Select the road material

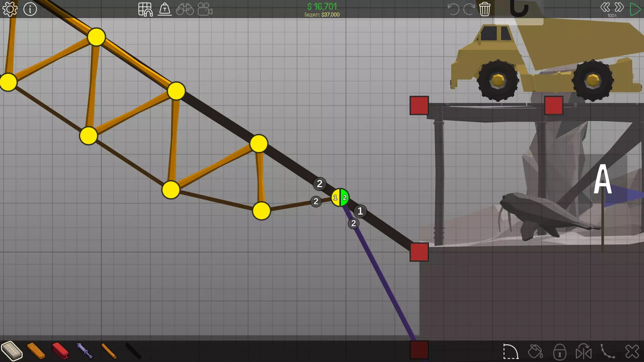pyautogui.click(x=12, y=351)
